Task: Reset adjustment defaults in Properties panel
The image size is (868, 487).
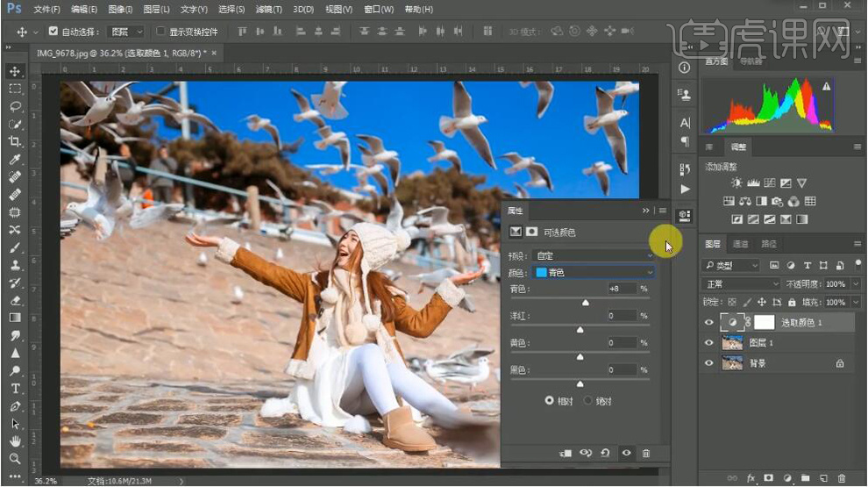Action: (605, 453)
